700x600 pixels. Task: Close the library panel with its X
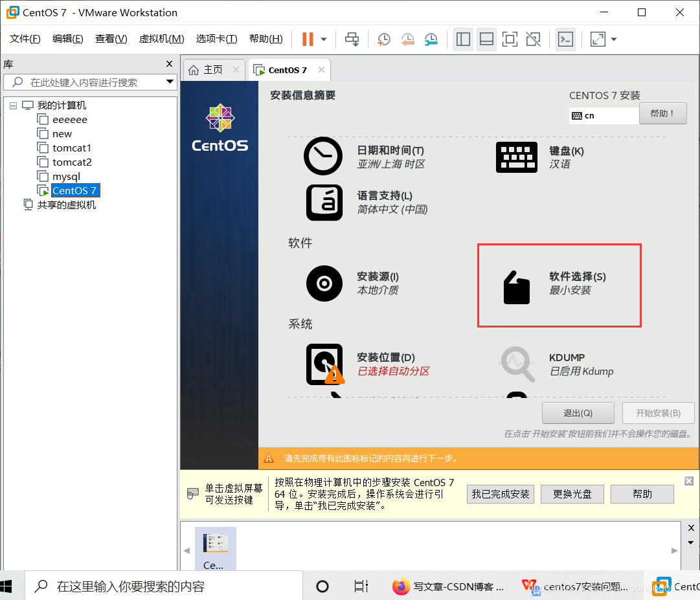coord(169,64)
